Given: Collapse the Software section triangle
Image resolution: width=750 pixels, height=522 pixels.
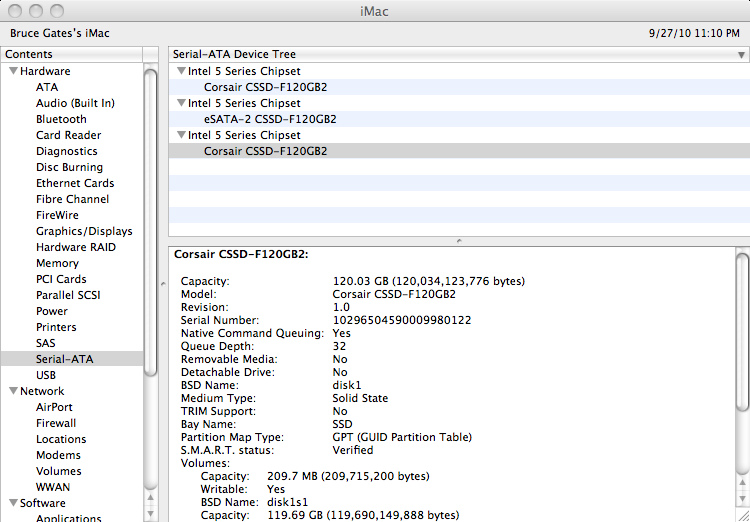Looking at the screenshot, I should tap(13, 503).
